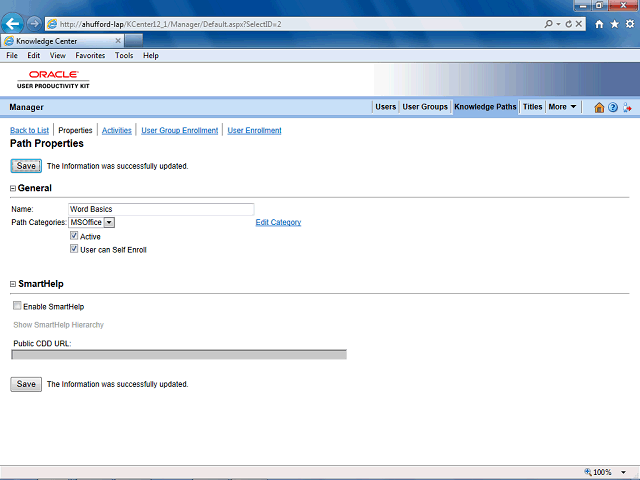Image resolution: width=640 pixels, height=480 pixels.
Task: Close the Knowledge Center tab
Action: pyautogui.click(x=118, y=41)
